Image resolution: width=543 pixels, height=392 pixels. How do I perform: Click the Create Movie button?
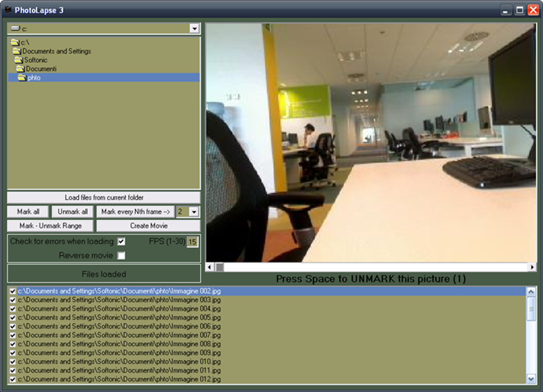[149, 226]
